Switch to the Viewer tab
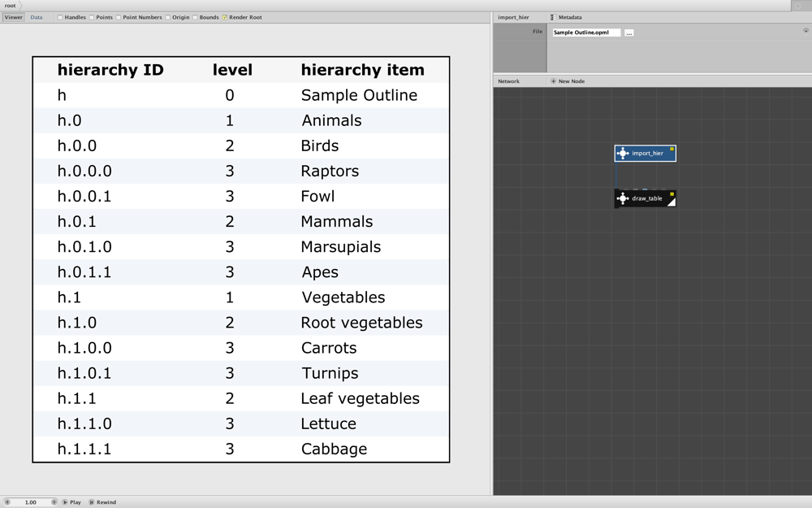812x508 pixels. 14,17
